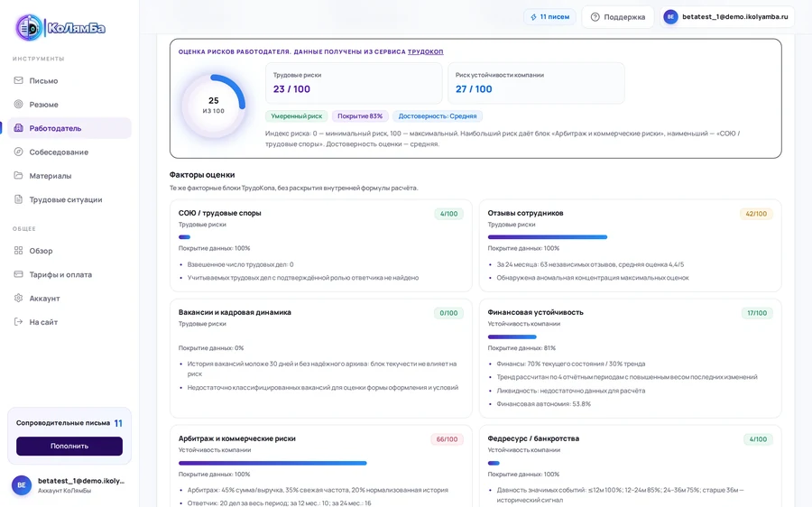This screenshot has height=507, width=812.
Task: Click the Работодатель building icon
Action: [x=19, y=128]
